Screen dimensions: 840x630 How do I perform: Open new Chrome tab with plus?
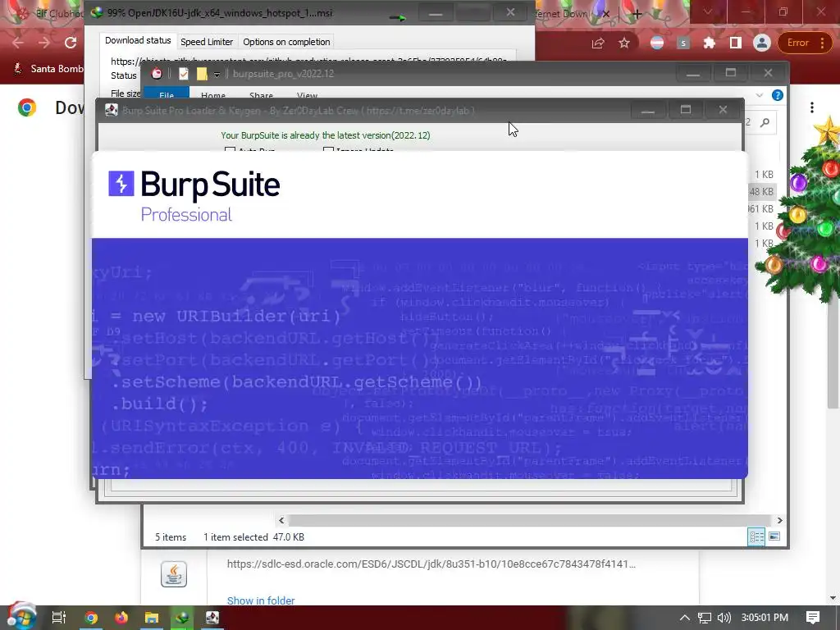click(x=637, y=14)
